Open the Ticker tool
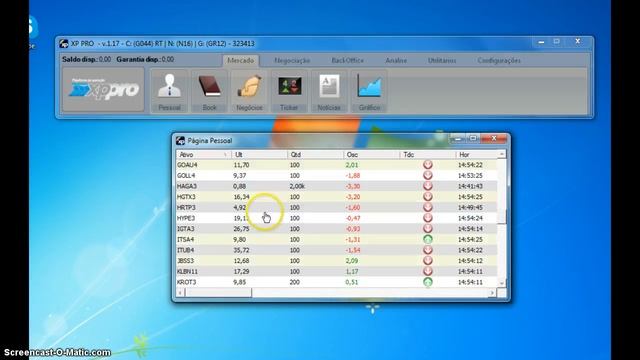The width and height of the screenshot is (640, 360). click(289, 91)
